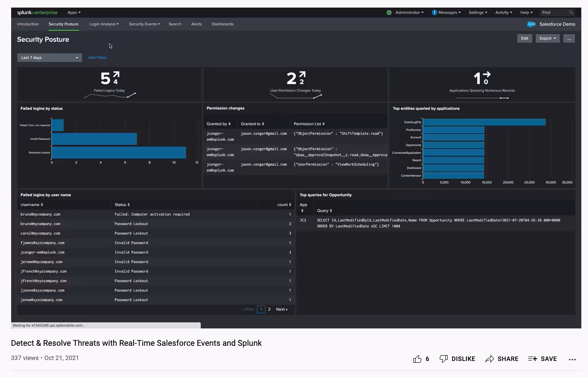Image resolution: width=588 pixels, height=377 pixels.
Task: Open the three-dot video options menu
Action: coord(572,359)
